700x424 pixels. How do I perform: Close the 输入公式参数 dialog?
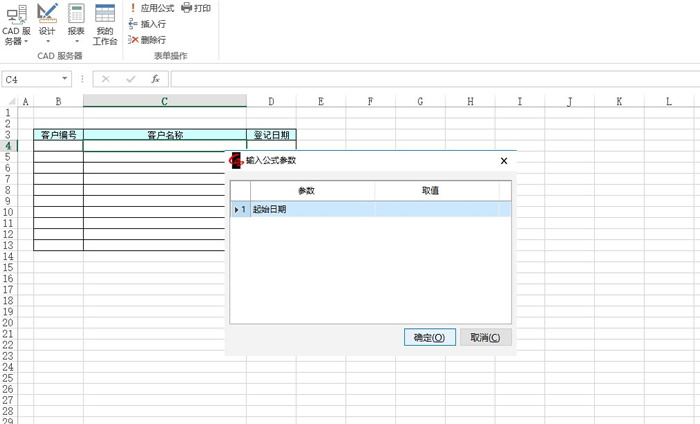point(503,161)
